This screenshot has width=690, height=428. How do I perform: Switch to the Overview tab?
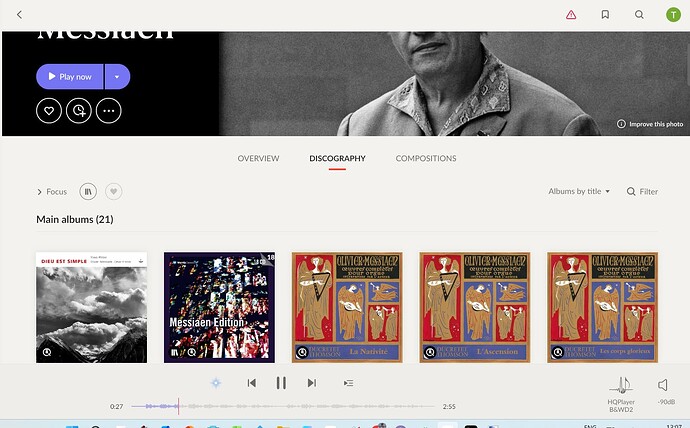coord(258,158)
